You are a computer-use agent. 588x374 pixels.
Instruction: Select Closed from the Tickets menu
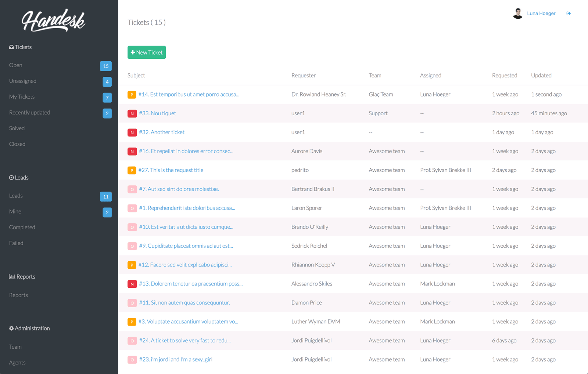point(17,144)
